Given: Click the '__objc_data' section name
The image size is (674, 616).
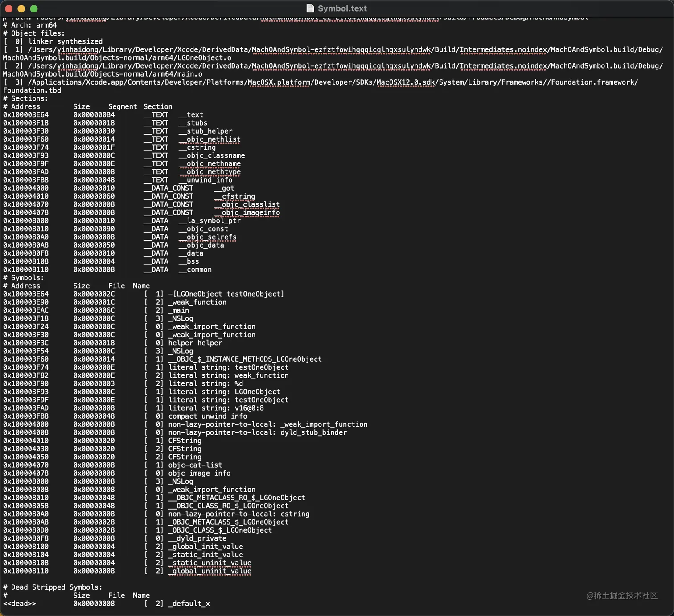Looking at the screenshot, I should [201, 245].
